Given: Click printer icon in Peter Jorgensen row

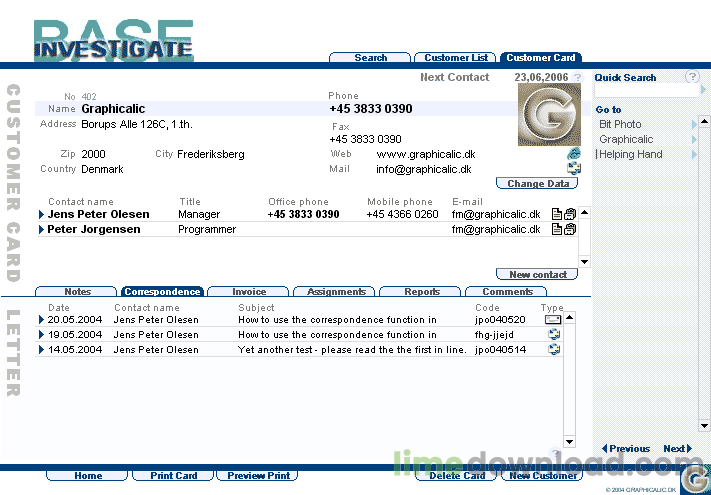Looking at the screenshot, I should (570, 229).
